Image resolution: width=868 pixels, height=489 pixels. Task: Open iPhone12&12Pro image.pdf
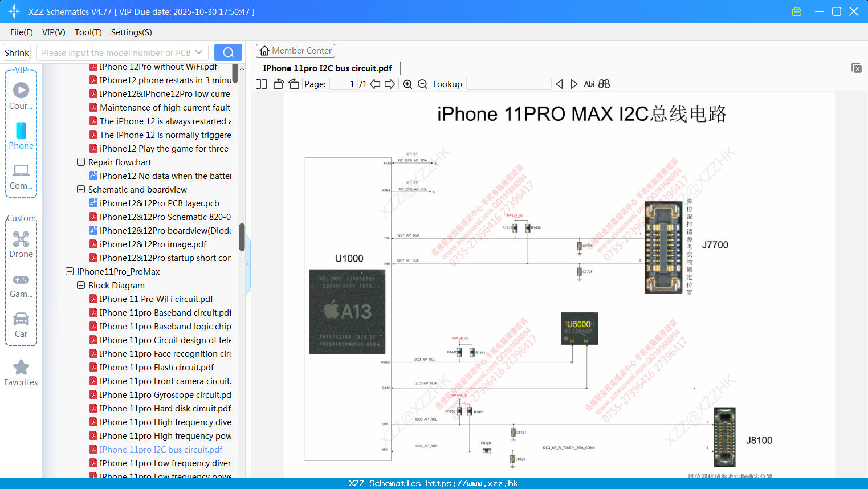point(148,244)
